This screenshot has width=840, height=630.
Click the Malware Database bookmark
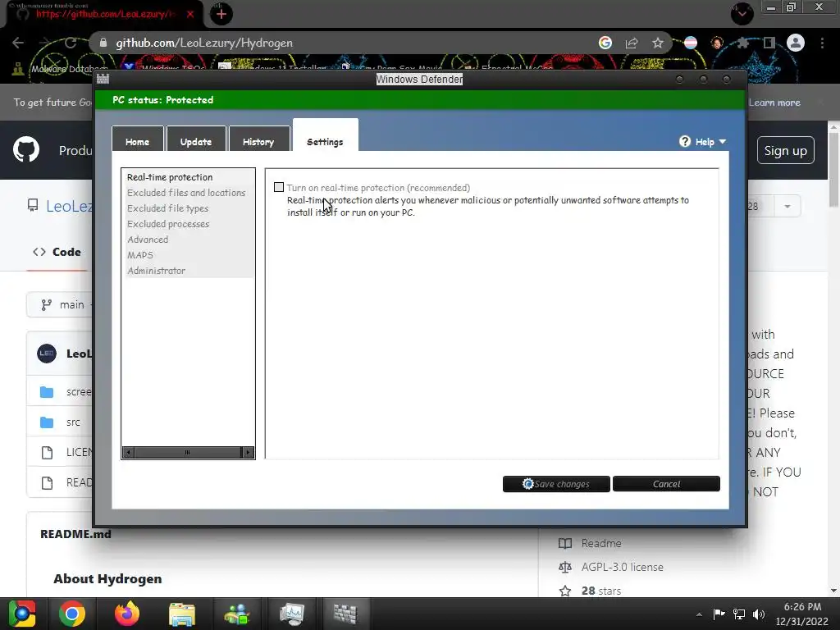pyautogui.click(x=60, y=68)
